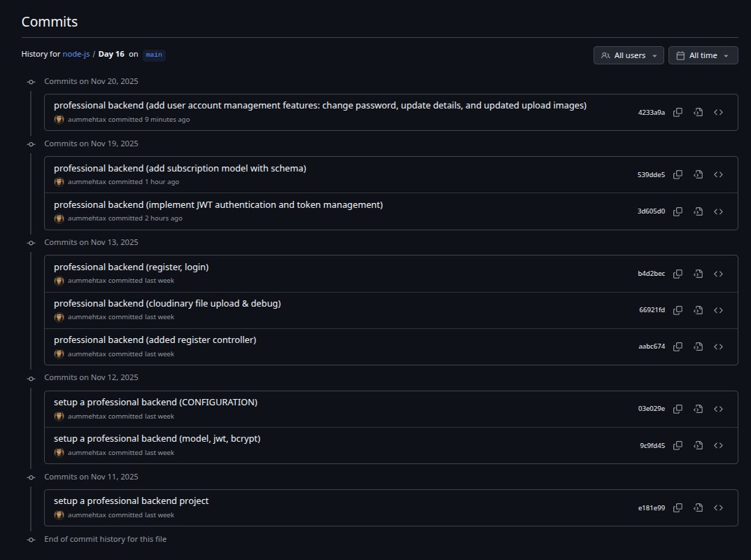Image resolution: width=751 pixels, height=560 pixels.
Task: Browse repository at commit 66921fd
Action: point(718,310)
